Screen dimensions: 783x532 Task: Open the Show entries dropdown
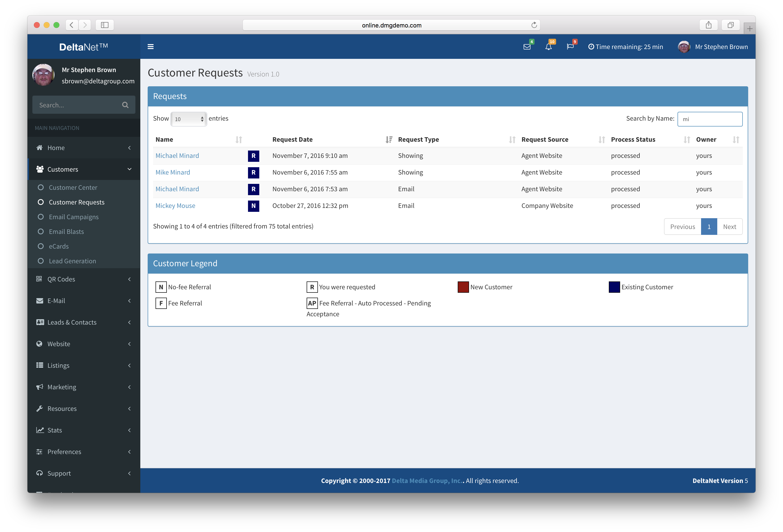click(189, 119)
